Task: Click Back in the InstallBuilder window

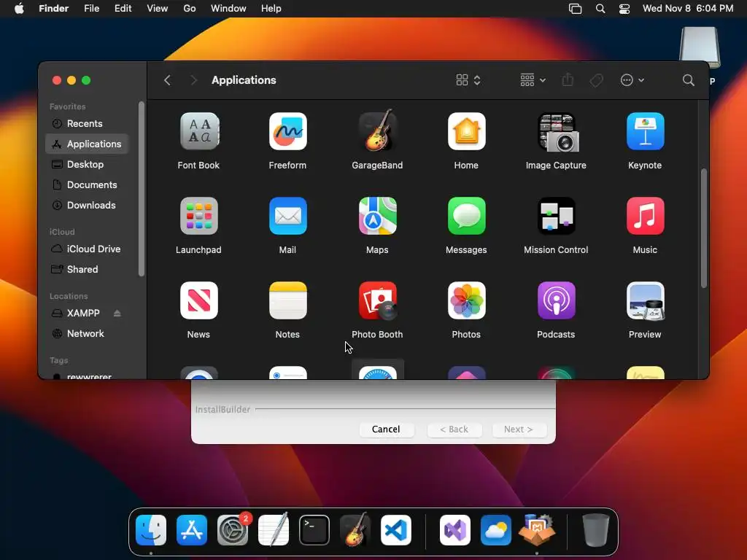Action: pyautogui.click(x=454, y=429)
